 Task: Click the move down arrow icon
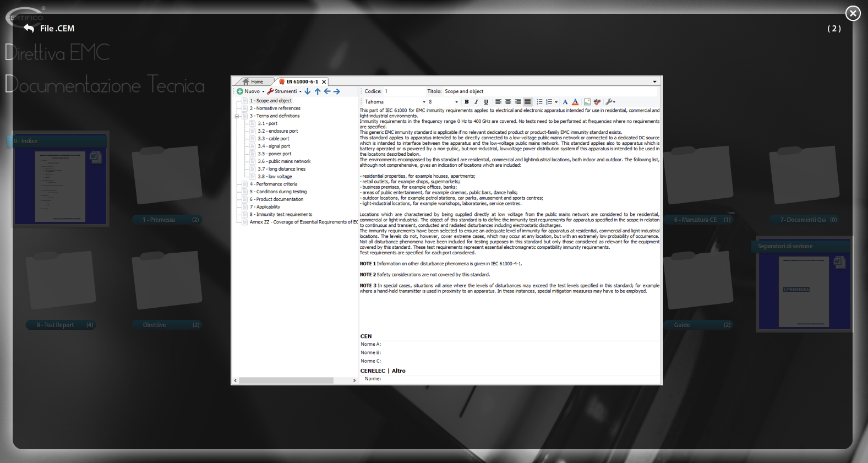point(308,91)
